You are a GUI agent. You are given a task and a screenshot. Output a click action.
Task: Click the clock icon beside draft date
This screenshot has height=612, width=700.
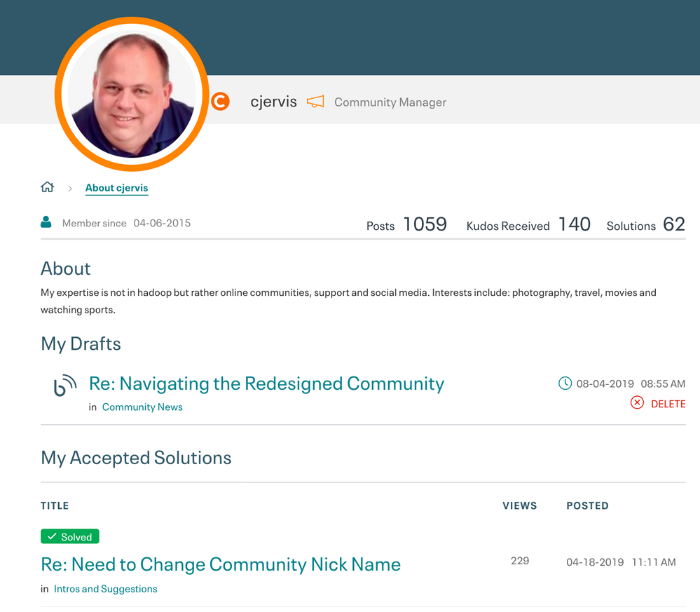tap(565, 383)
